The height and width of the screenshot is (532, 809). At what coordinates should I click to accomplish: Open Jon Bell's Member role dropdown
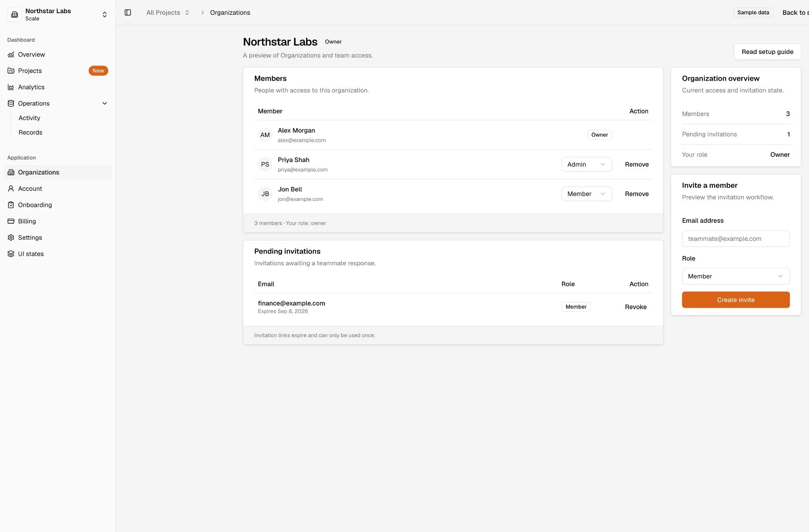click(586, 194)
